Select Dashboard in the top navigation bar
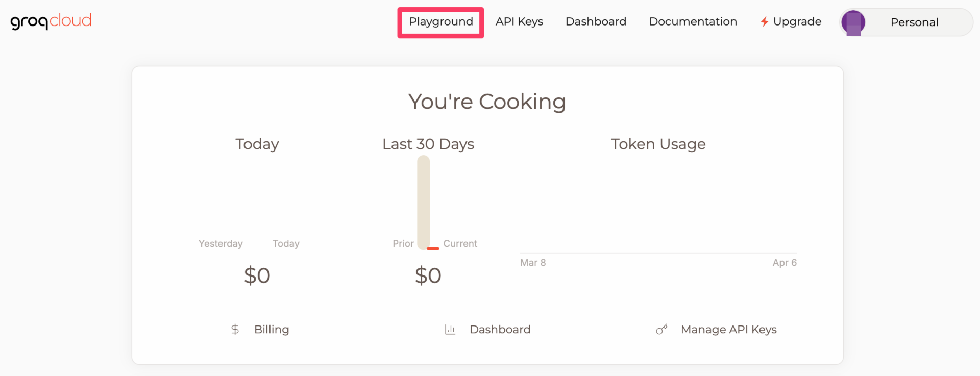Viewport: 980px width, 376px height. [596, 22]
